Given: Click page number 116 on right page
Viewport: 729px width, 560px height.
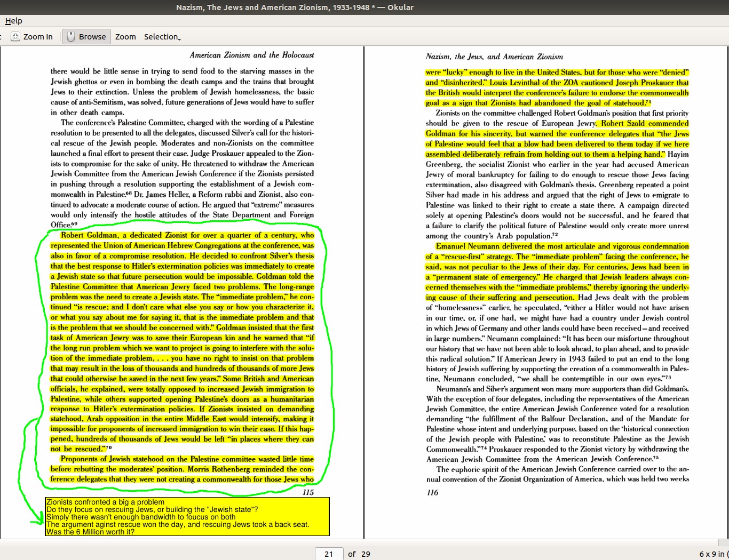Looking at the screenshot, I should [432, 492].
